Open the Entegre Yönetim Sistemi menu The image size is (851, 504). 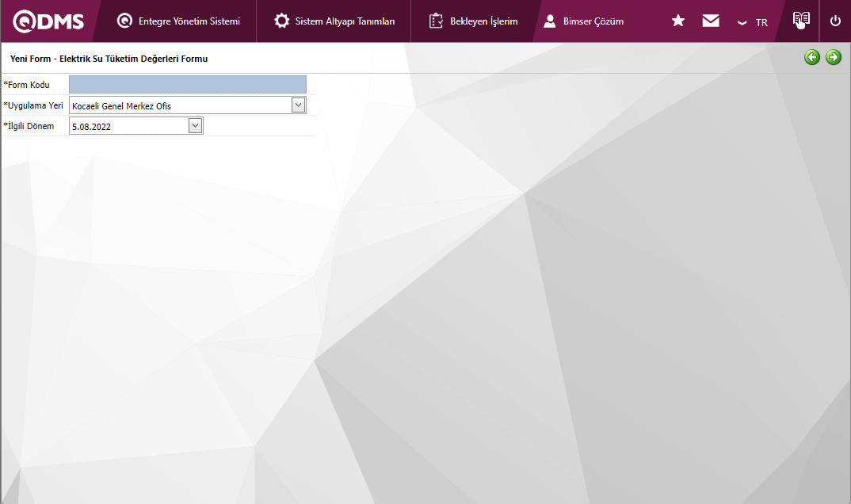[178, 21]
